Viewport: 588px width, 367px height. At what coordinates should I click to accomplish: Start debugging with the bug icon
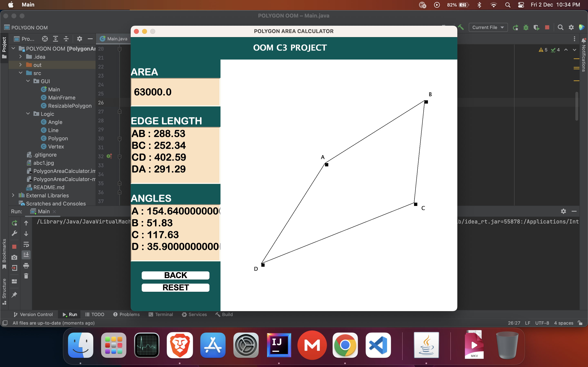526,27
